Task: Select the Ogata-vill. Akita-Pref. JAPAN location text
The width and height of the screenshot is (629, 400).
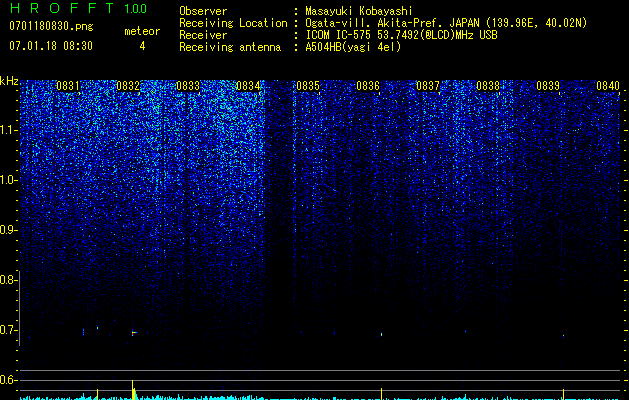Action: [446, 23]
